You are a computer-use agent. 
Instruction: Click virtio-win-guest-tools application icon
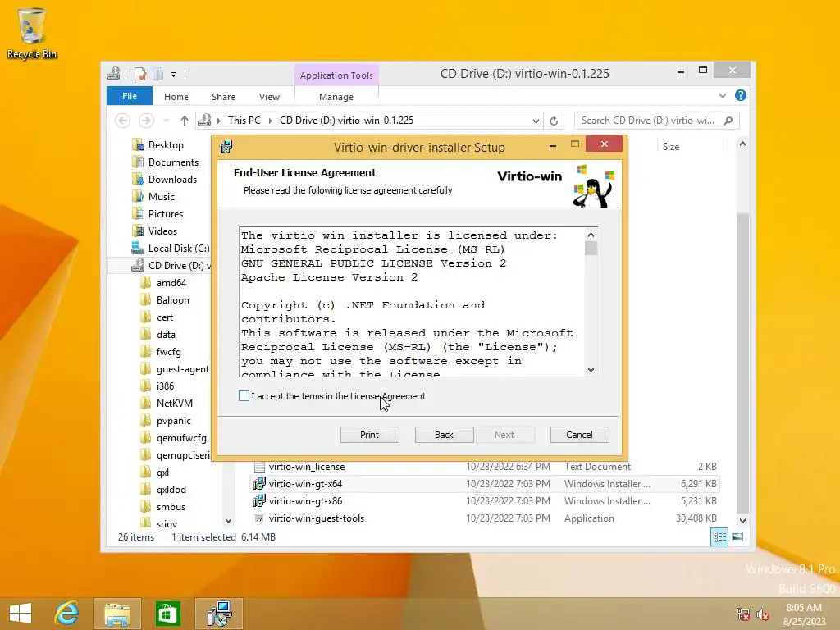click(259, 518)
